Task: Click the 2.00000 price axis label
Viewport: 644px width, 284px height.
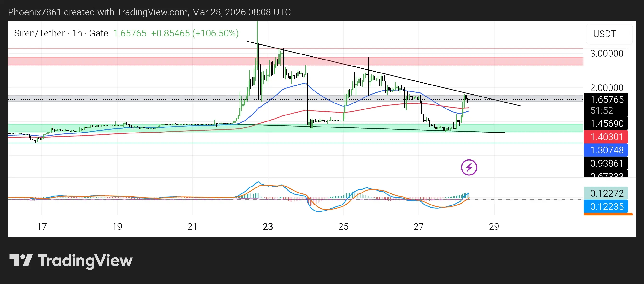Action: 607,88
